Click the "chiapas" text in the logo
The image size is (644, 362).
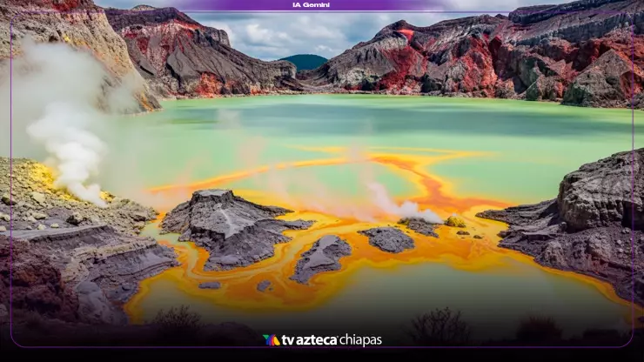(x=360, y=340)
